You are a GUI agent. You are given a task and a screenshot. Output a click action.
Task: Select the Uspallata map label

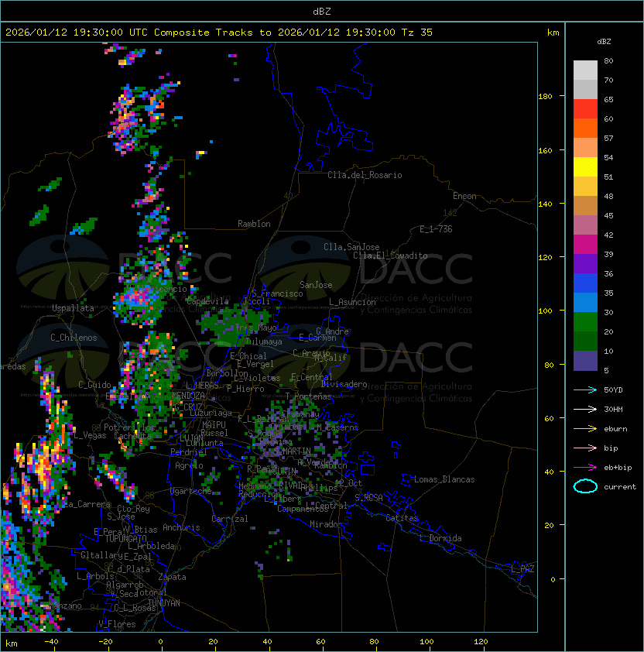(x=73, y=308)
